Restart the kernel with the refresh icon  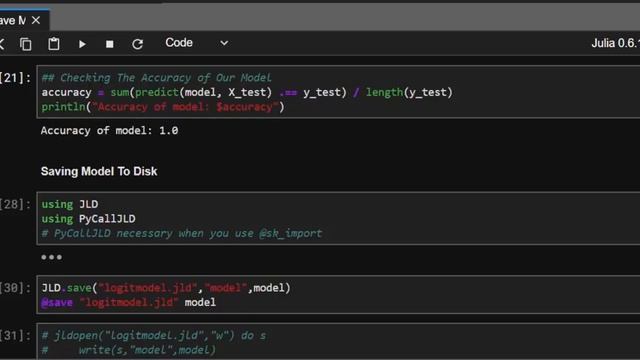tap(138, 44)
